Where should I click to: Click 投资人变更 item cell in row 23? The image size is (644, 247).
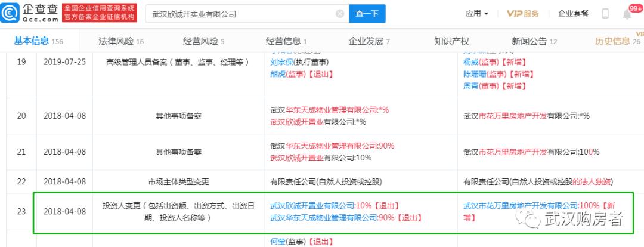click(x=178, y=212)
